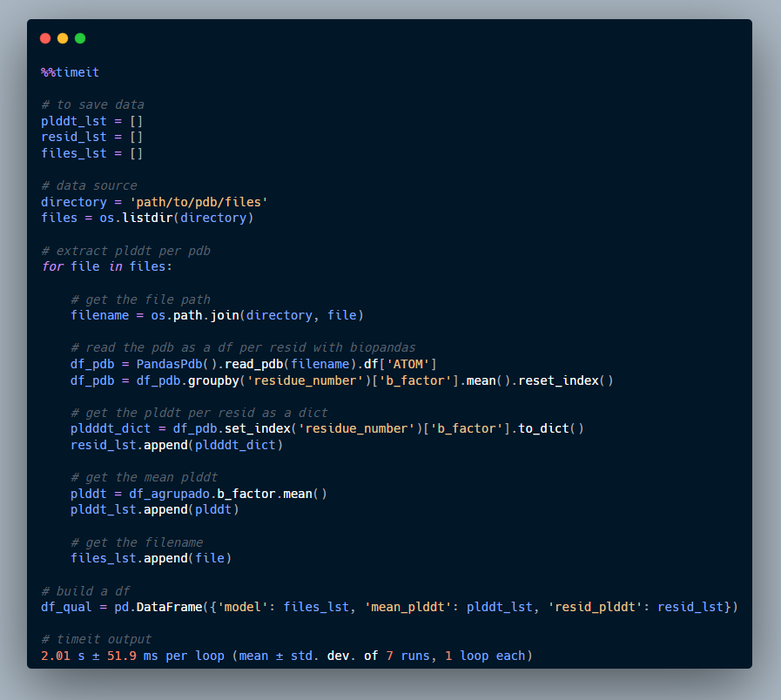The width and height of the screenshot is (781, 700).
Task: Click the '# read the pdb as a df' comment
Action: (243, 347)
